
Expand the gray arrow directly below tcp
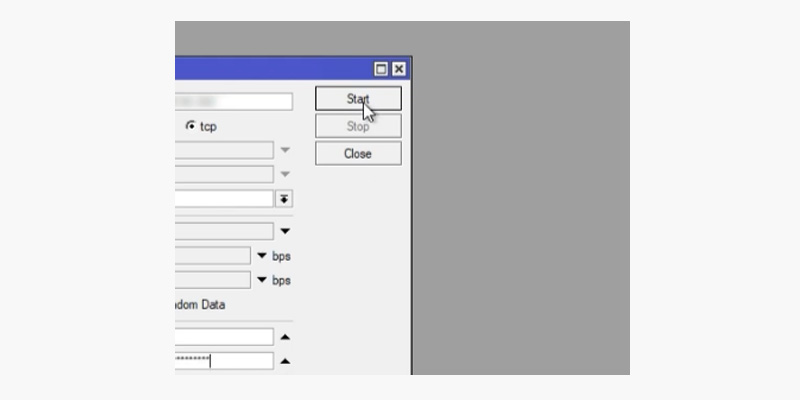[x=285, y=150]
